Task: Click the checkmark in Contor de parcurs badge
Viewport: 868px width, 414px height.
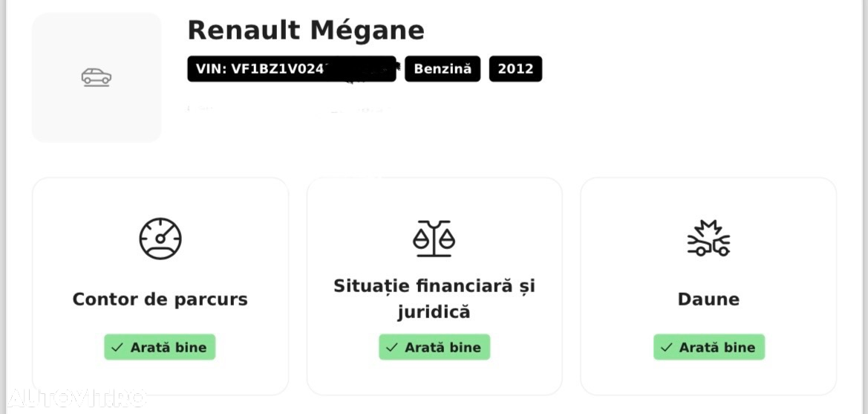Action: tap(117, 348)
